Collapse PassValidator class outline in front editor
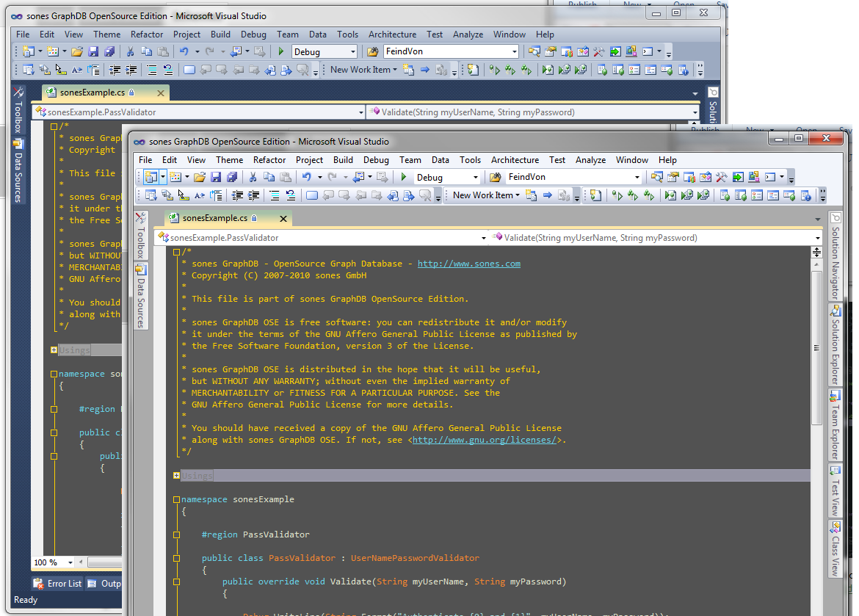Image resolution: width=859 pixels, height=616 pixels. 176,558
